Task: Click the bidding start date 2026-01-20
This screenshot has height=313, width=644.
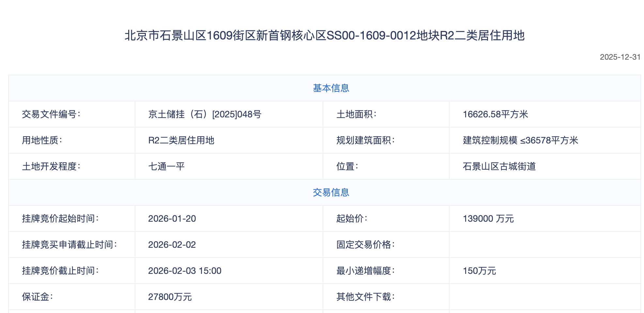Action: pyautogui.click(x=172, y=218)
